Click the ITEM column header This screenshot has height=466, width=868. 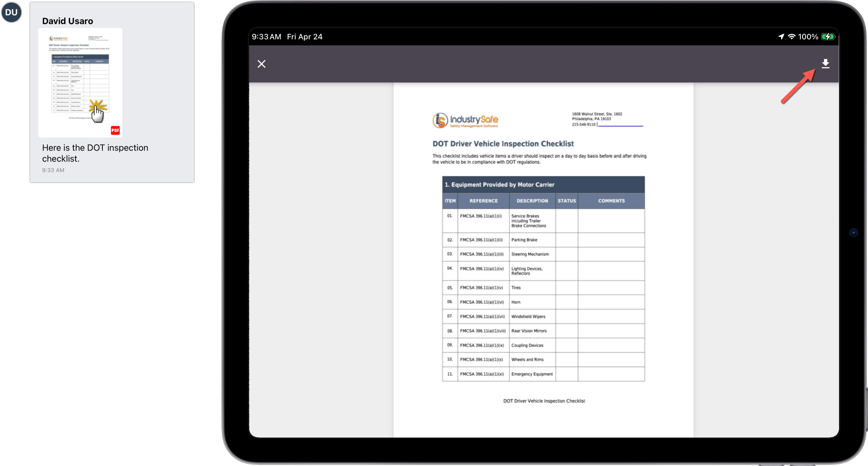(450, 201)
